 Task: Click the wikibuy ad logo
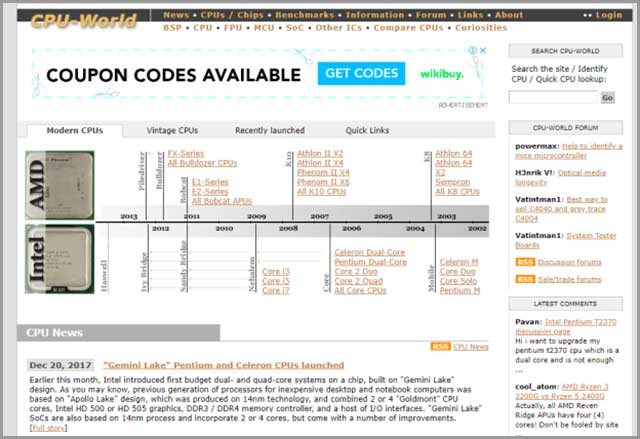[442, 74]
